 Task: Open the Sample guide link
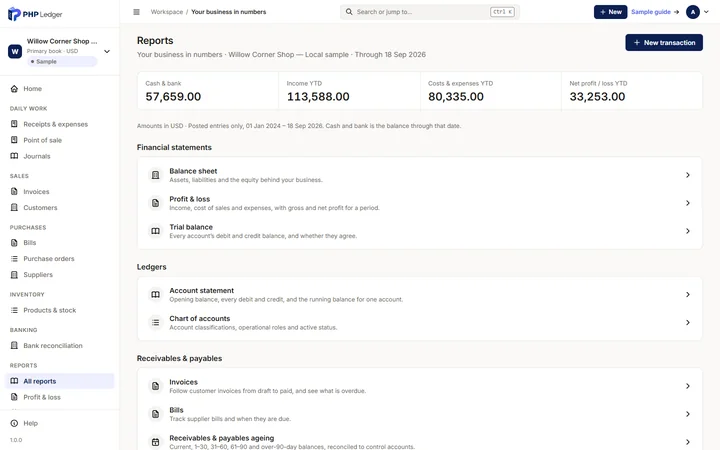655,12
